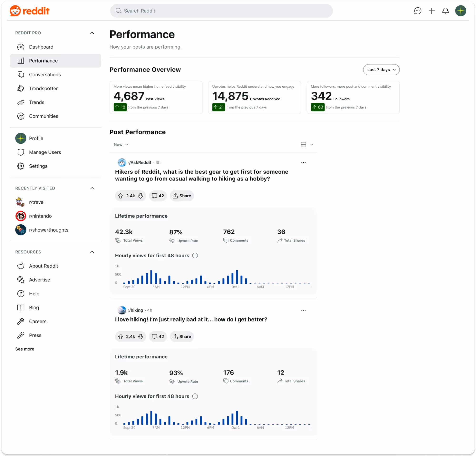This screenshot has width=476, height=457.
Task: Click the See more link
Action: coord(25,349)
